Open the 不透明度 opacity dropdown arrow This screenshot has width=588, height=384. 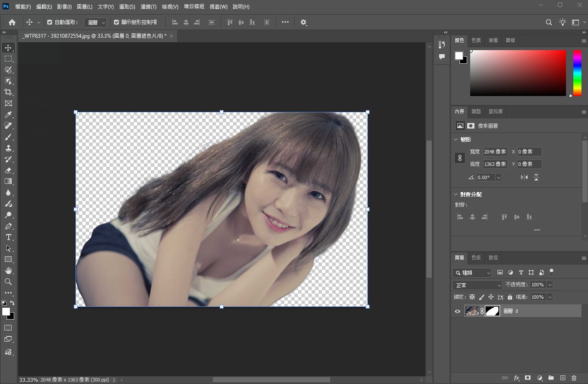tap(550, 285)
